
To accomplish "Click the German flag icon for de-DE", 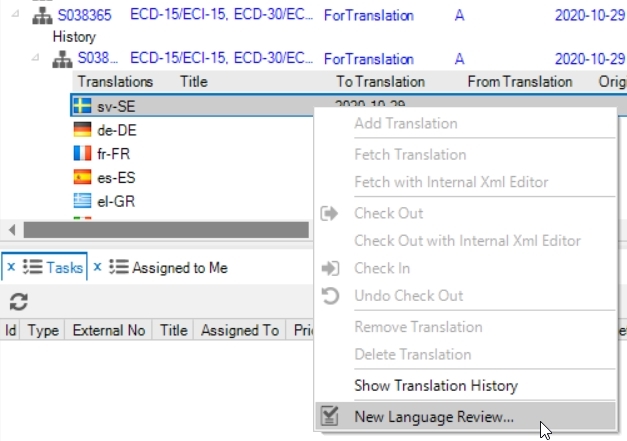I will (82, 129).
